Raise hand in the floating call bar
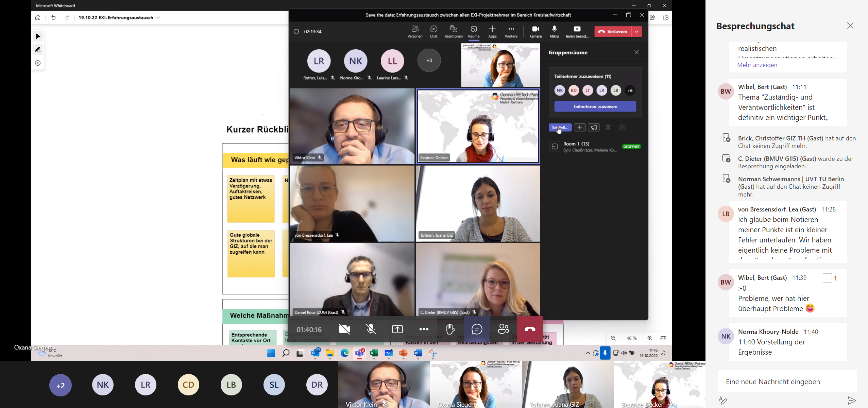The image size is (868, 408). (450, 329)
